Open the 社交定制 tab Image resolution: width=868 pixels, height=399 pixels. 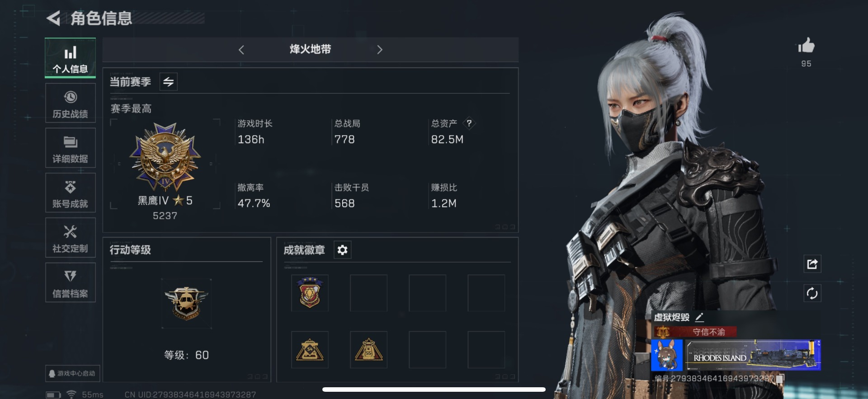pyautogui.click(x=70, y=238)
